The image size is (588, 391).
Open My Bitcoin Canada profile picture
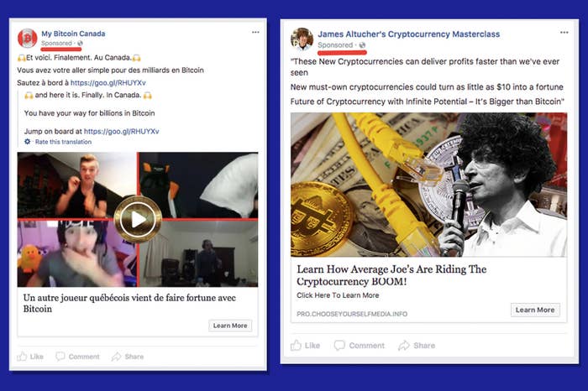coord(28,39)
